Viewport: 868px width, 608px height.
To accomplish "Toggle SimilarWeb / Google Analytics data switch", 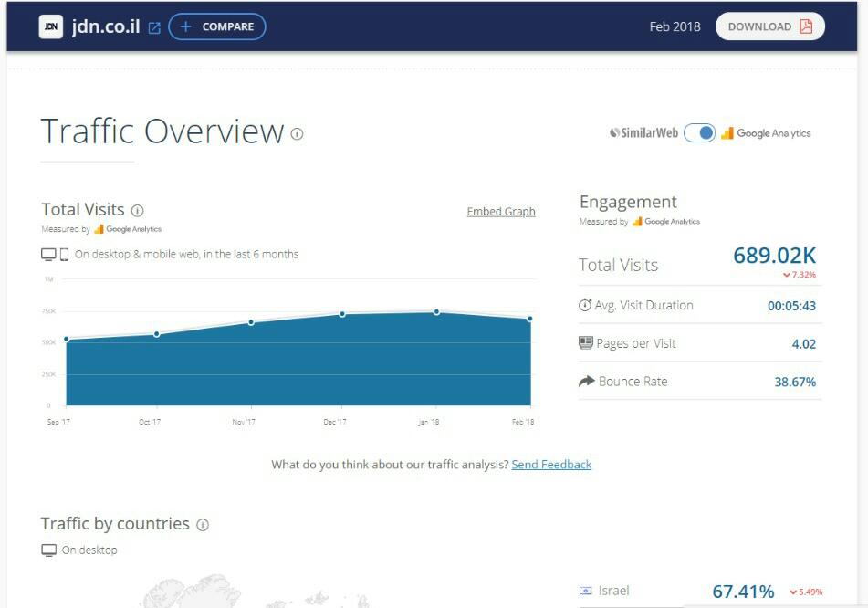I will tap(699, 133).
